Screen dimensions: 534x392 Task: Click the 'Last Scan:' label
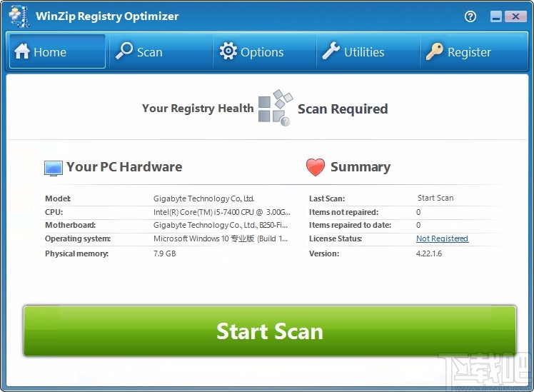(x=327, y=198)
